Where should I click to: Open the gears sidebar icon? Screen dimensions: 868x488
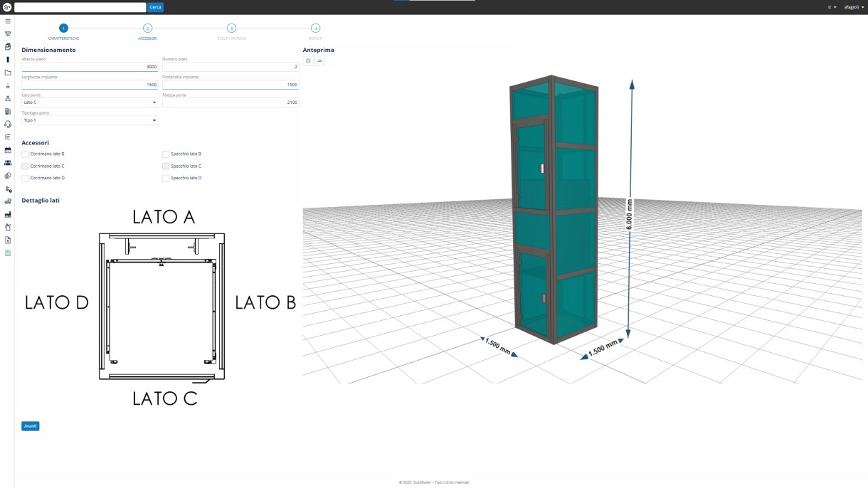[8, 201]
